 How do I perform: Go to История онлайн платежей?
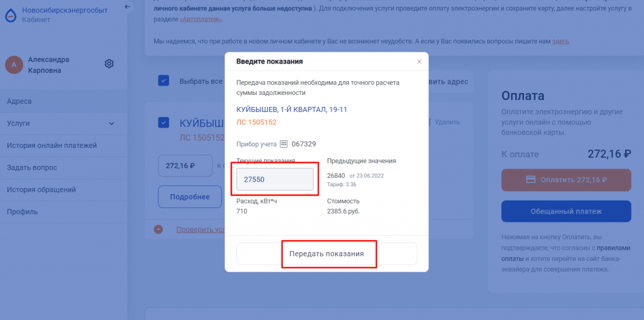(x=52, y=145)
